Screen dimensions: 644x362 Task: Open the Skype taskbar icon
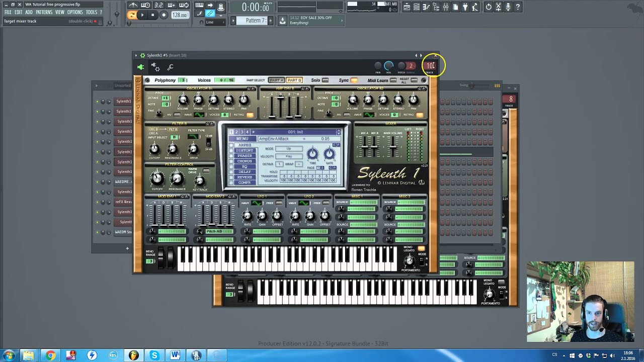click(x=154, y=355)
